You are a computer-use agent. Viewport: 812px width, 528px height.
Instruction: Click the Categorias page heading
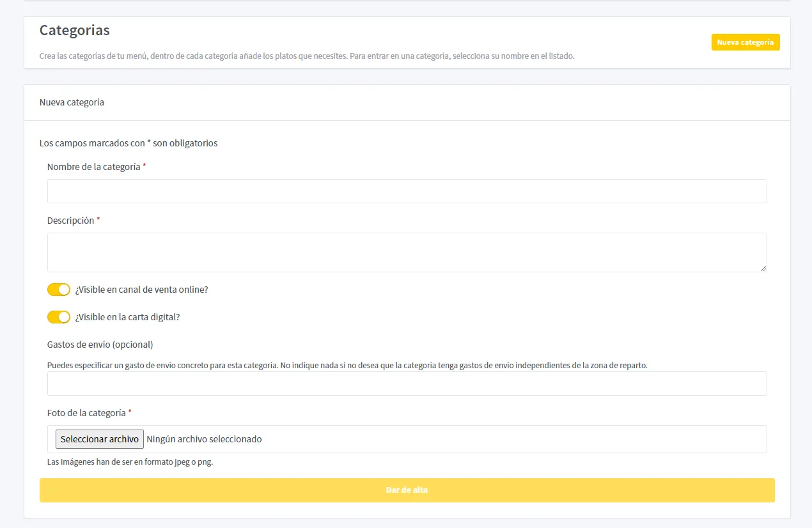[75, 30]
